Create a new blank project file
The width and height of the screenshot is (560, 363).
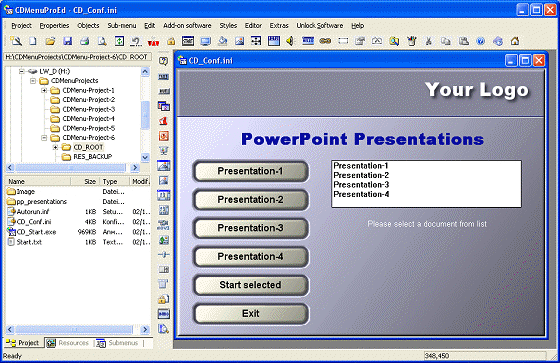coord(33,41)
